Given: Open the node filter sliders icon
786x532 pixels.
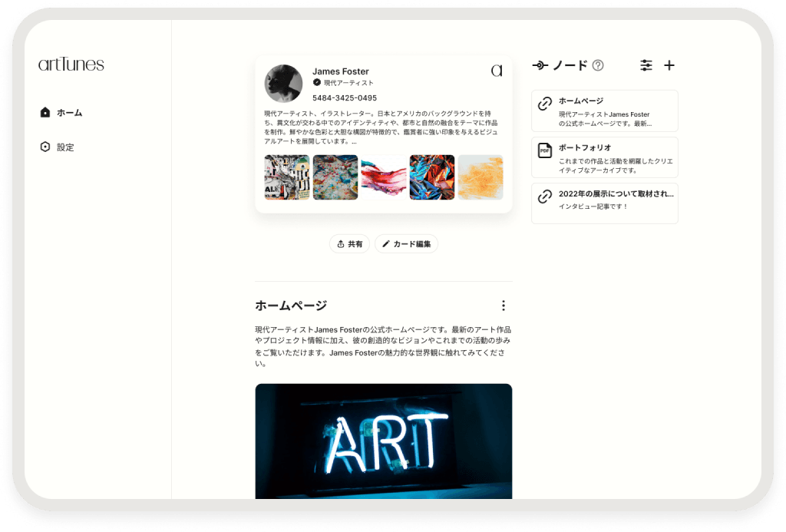Looking at the screenshot, I should 646,65.
